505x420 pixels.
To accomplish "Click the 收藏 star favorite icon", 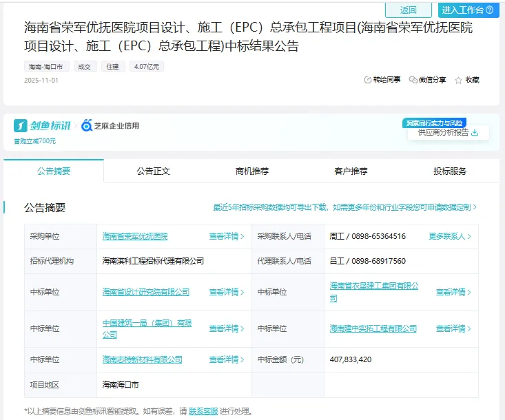I will click(458, 80).
